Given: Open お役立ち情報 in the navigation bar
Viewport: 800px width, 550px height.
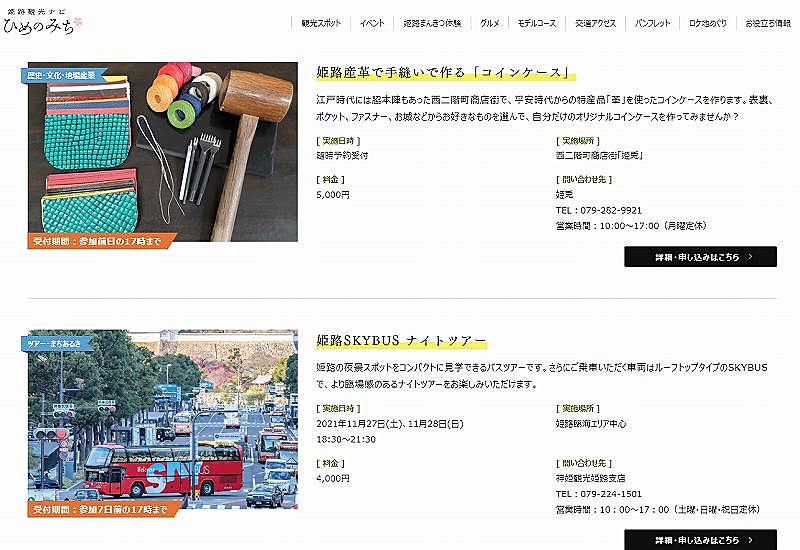Looking at the screenshot, I should coord(768,23).
